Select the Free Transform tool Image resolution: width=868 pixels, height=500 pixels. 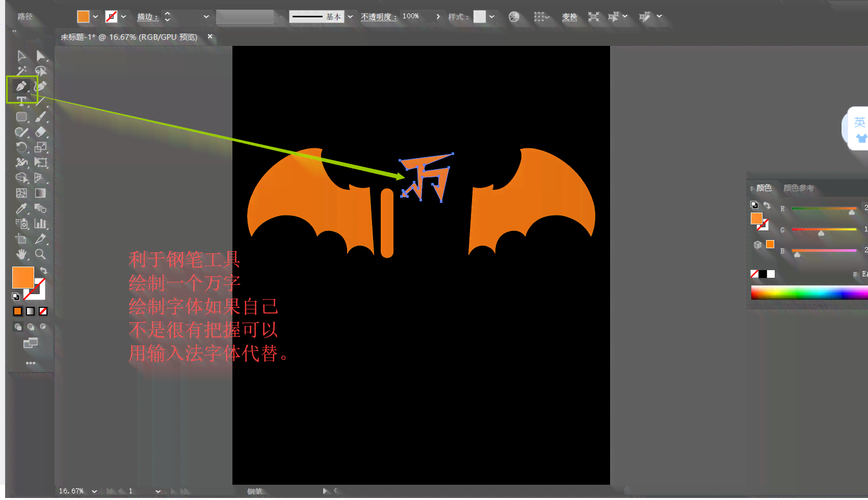(x=41, y=163)
